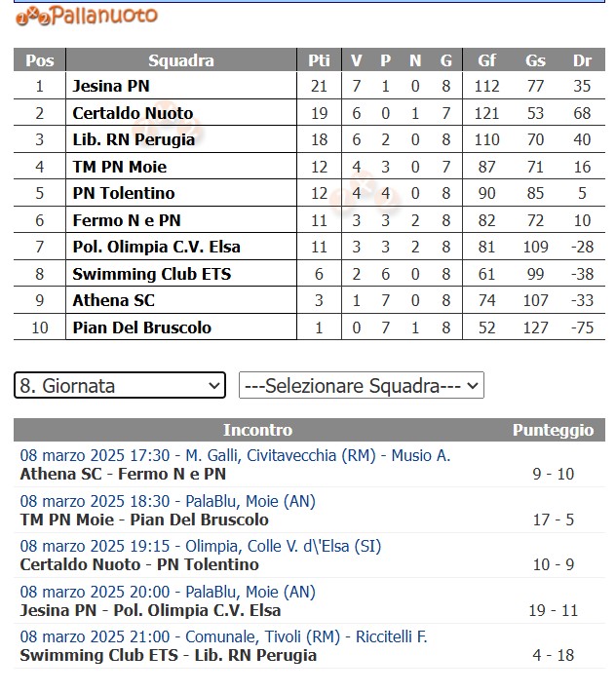Click the Pti column header

[319, 60]
